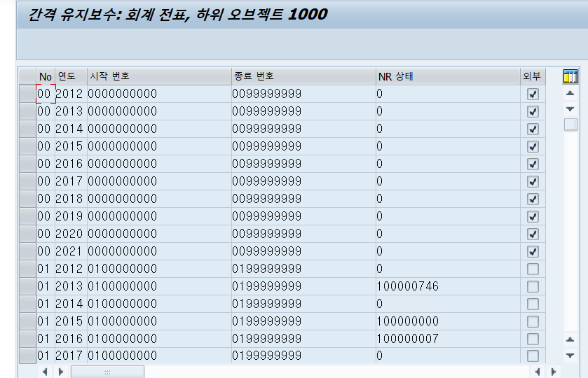This screenshot has width=588, height=378.
Task: Click bottom scroll-down arrow beside table
Action: click(x=570, y=355)
